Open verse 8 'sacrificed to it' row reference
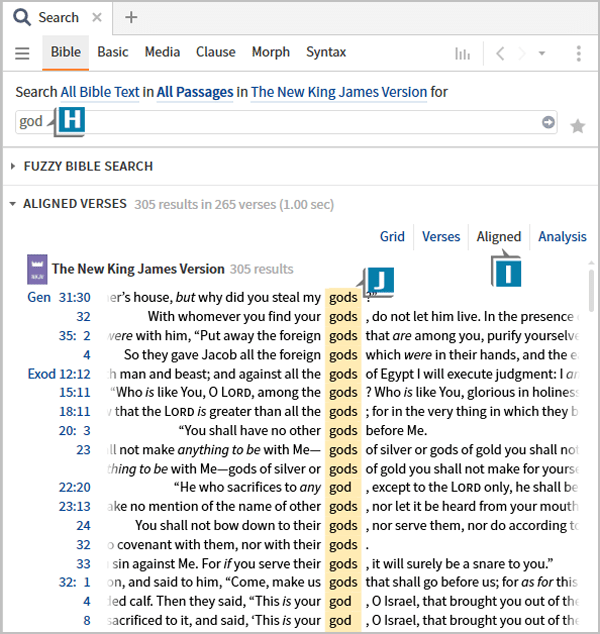 87,621
